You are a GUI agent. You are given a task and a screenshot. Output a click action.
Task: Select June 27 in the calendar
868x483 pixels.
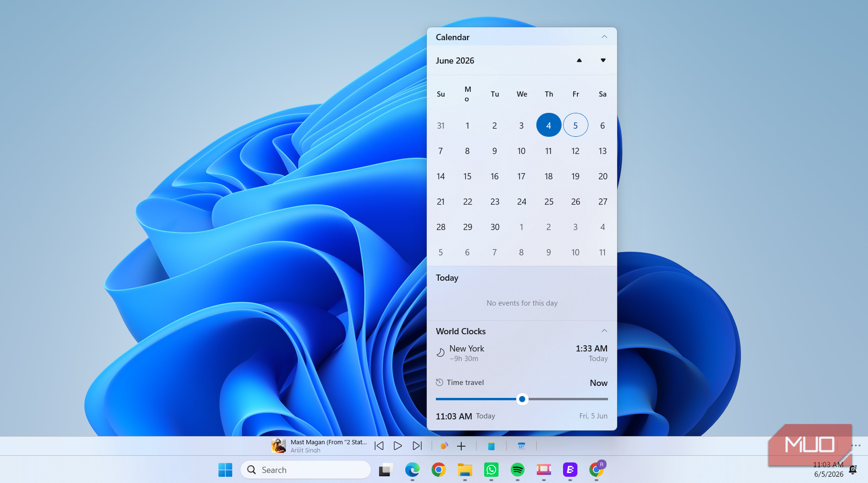coord(603,202)
